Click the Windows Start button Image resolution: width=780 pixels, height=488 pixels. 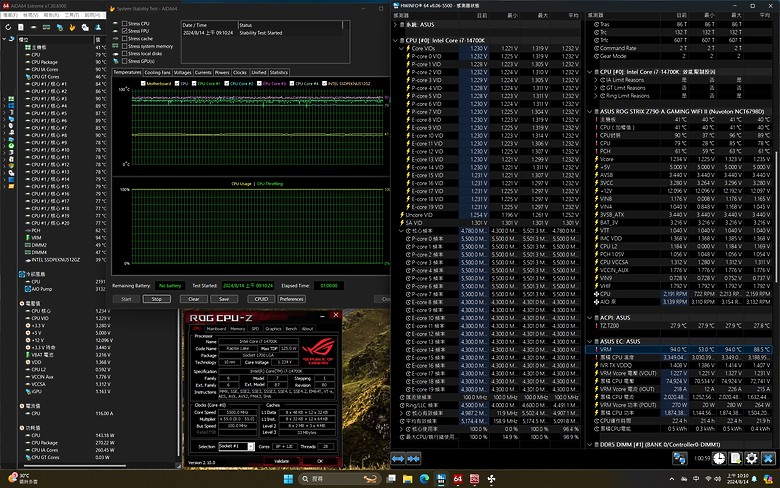(288, 479)
